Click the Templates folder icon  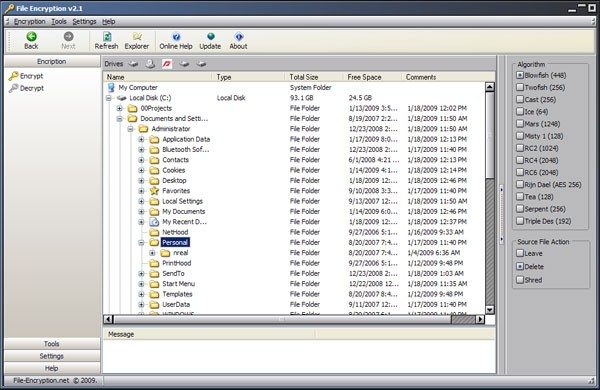tap(154, 294)
